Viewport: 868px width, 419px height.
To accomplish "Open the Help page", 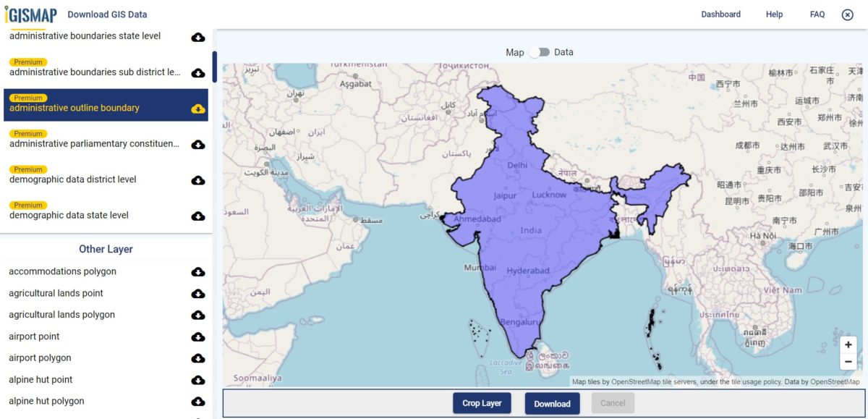I will point(774,14).
